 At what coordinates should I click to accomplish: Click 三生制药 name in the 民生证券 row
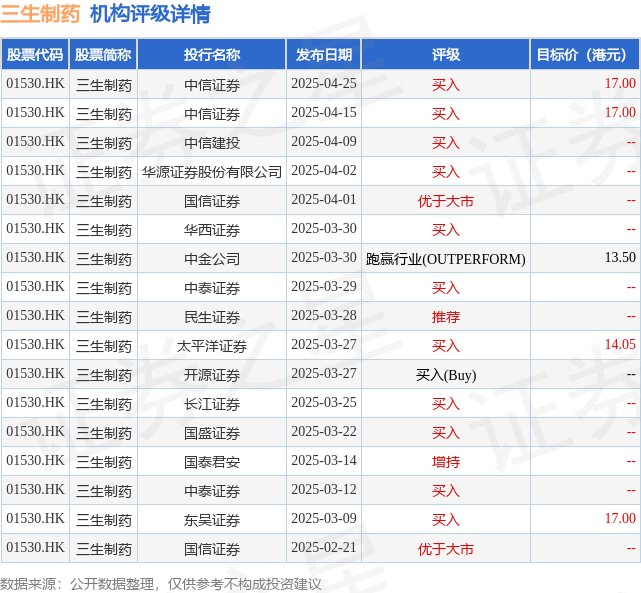coord(103,317)
